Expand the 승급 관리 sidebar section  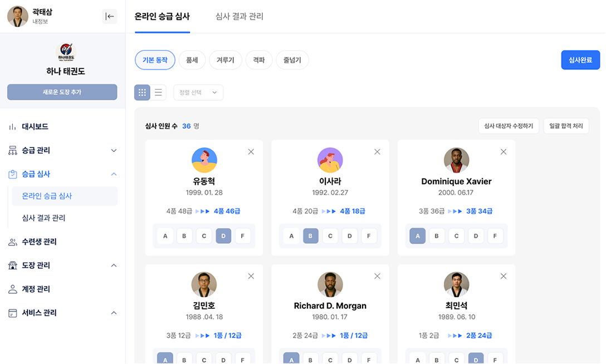(x=114, y=151)
